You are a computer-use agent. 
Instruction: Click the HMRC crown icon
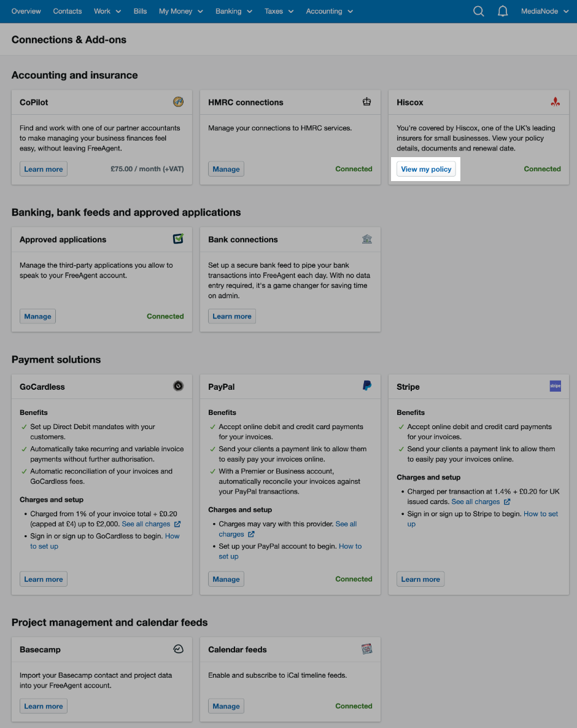[367, 102]
